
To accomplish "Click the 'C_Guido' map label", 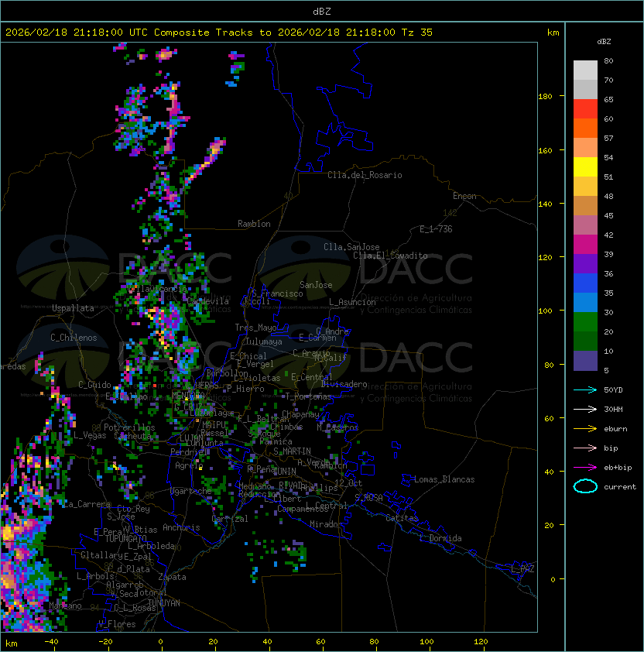I will [x=94, y=385].
